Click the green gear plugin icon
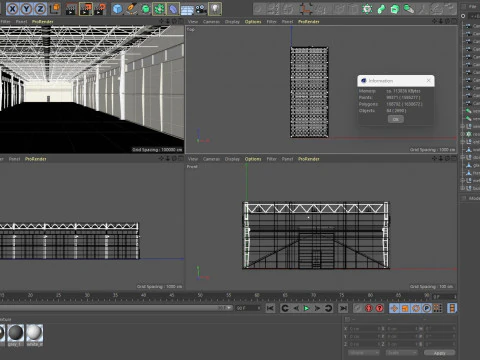Image resolution: width=480 pixels, height=360 pixels. [x=367, y=9]
